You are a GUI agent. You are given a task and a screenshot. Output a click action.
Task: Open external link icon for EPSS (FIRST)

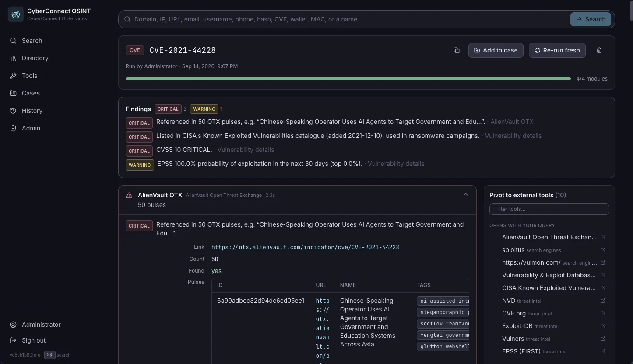(x=603, y=351)
